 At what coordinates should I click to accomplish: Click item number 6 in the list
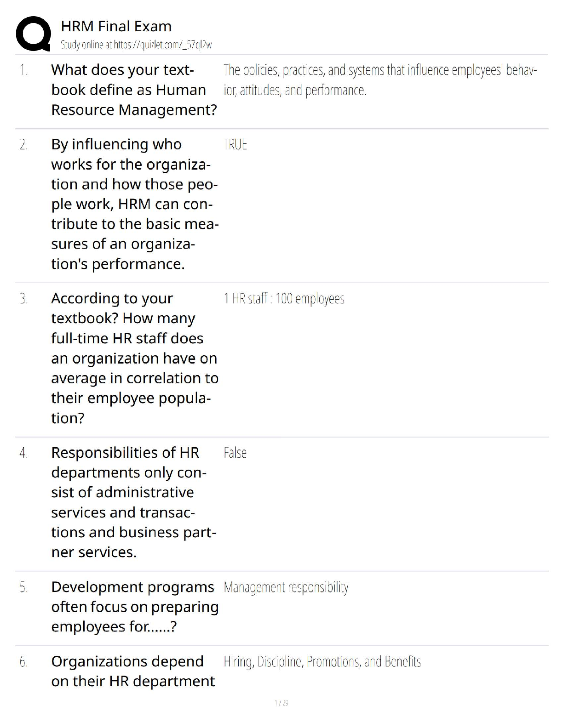tap(23, 662)
